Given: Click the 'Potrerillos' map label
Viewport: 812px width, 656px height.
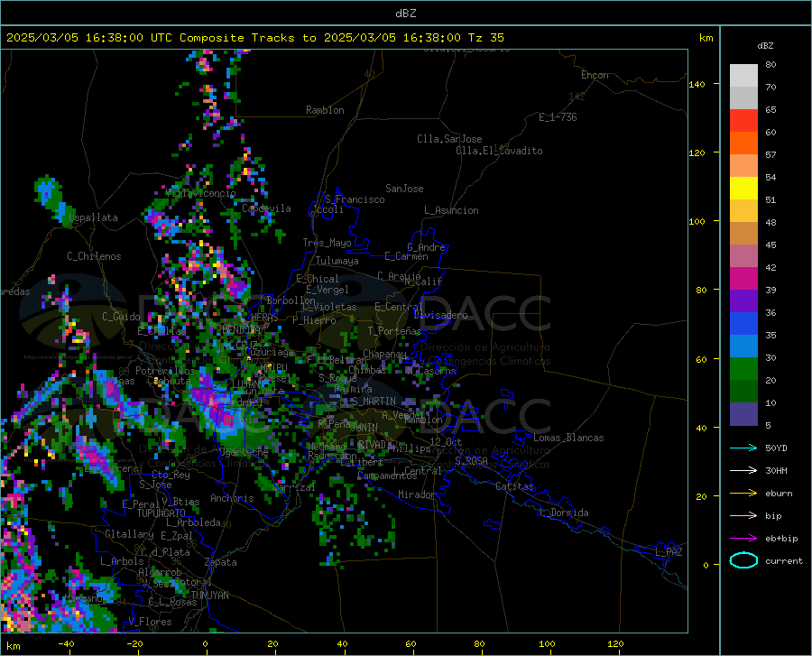Looking at the screenshot, I should [x=165, y=371].
